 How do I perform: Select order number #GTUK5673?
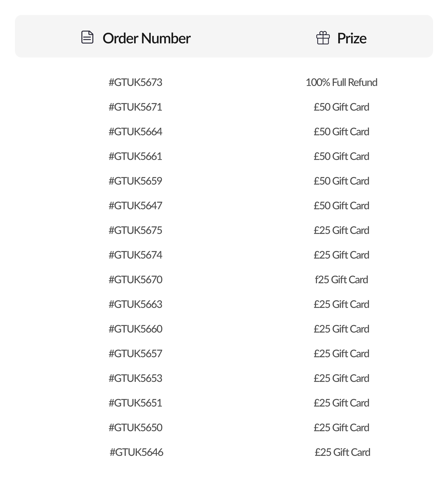point(136,82)
